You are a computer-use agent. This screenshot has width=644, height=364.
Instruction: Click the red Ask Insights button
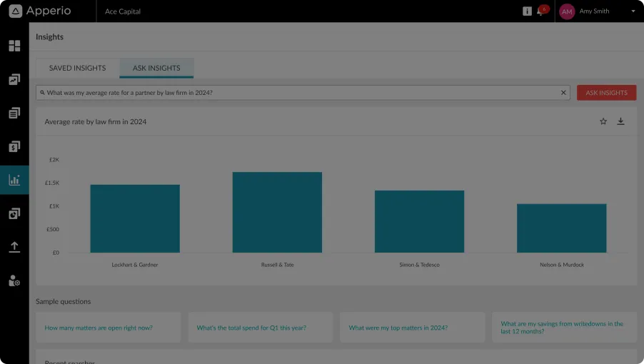pyautogui.click(x=606, y=93)
